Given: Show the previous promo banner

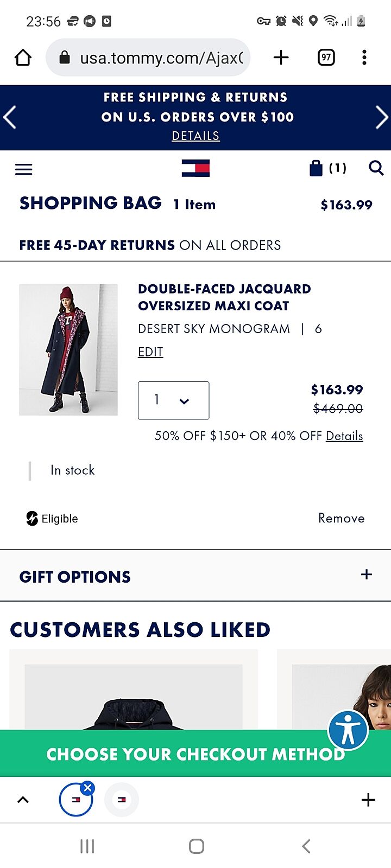Looking at the screenshot, I should click(10, 117).
